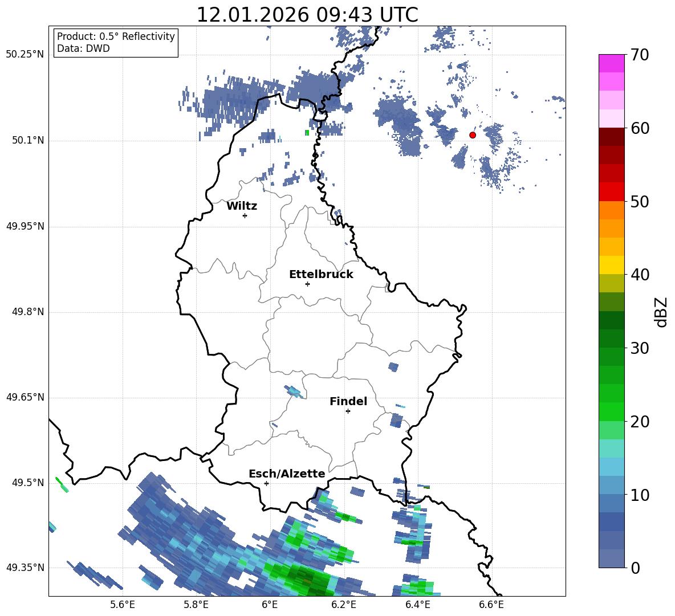
Task: Click the 60 value on colorbar
Action: (640, 128)
